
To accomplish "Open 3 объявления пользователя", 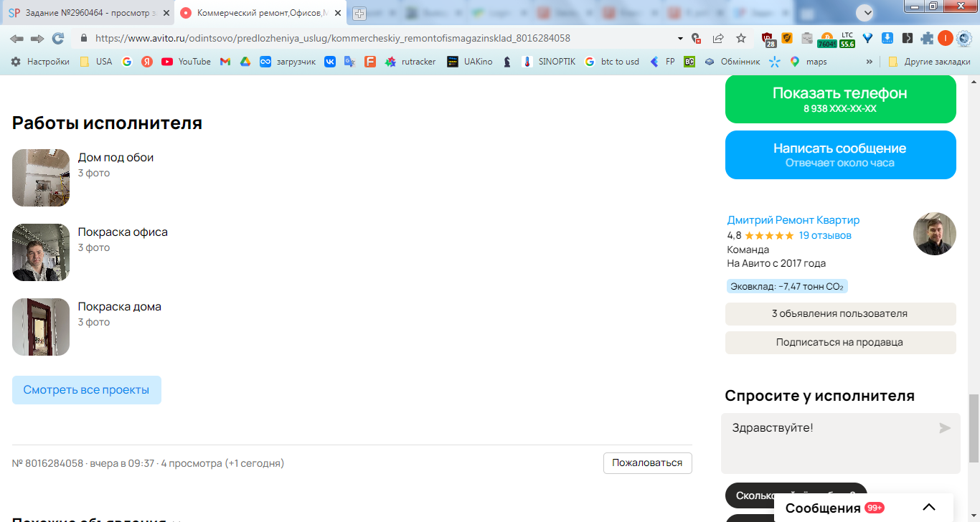I will pos(840,314).
